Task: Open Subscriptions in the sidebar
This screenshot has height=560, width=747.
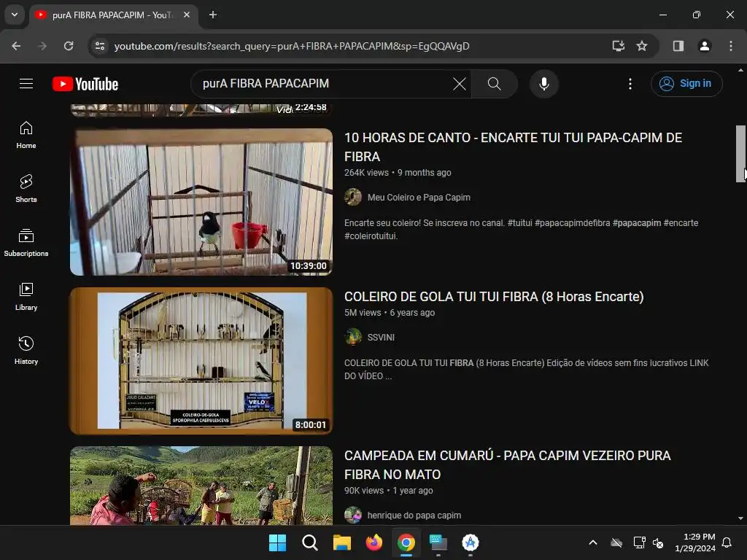Action: (x=26, y=243)
